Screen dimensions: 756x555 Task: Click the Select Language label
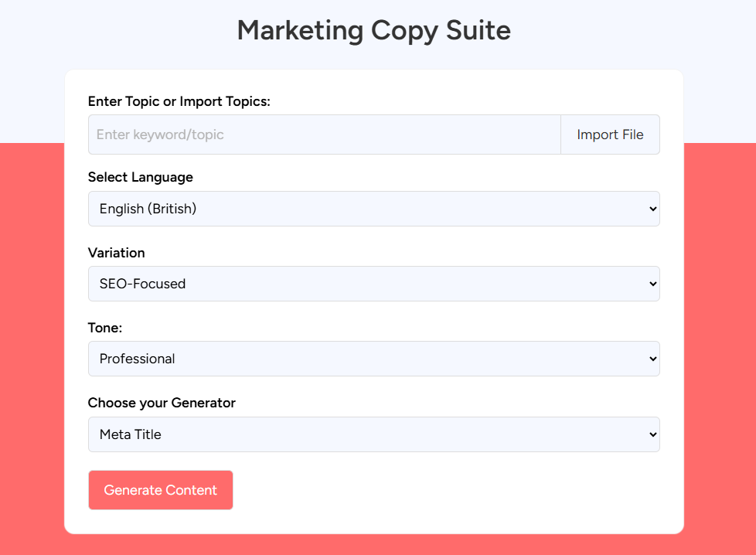point(140,177)
